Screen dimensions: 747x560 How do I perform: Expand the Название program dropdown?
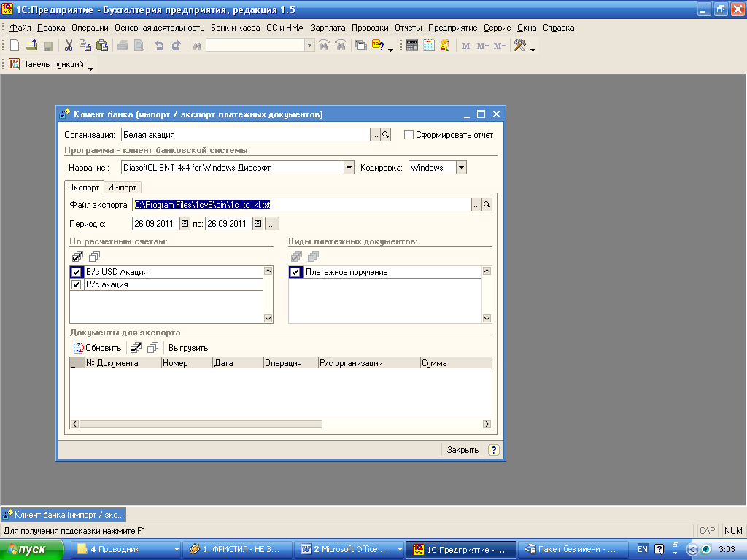click(x=349, y=168)
